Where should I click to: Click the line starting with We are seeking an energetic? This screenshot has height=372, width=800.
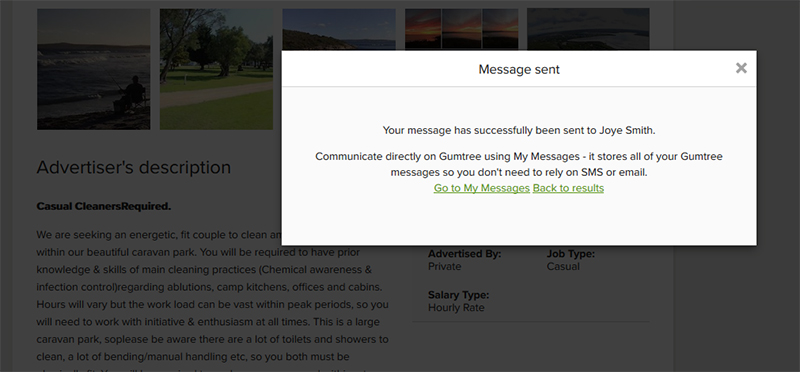click(159, 235)
